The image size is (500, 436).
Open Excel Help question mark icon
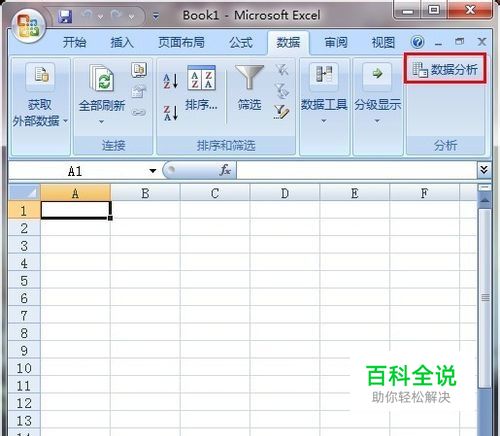417,42
